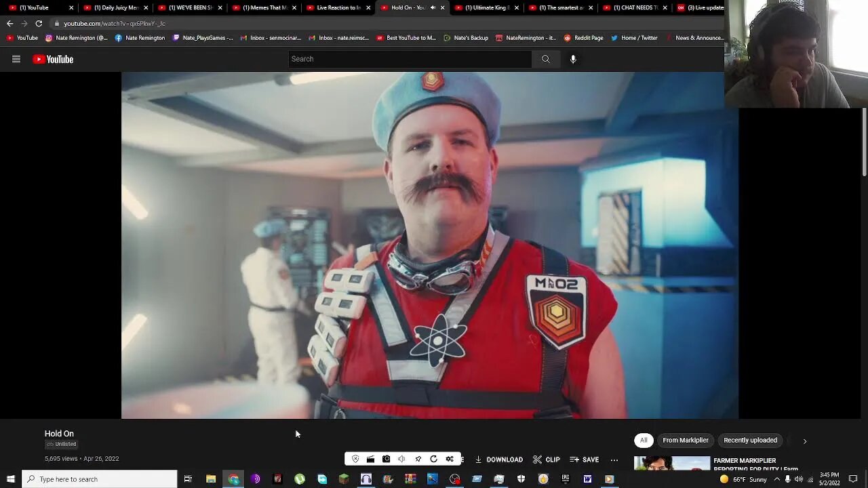Close the Hold On tab

click(443, 7)
